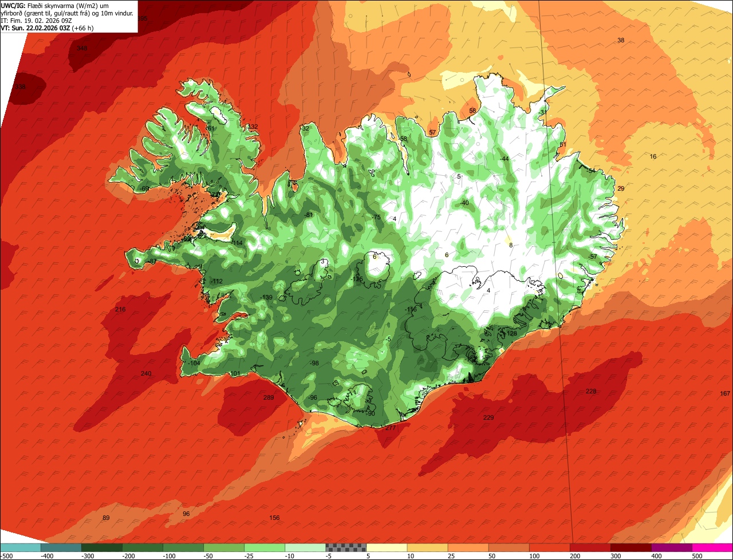Click the '128' value near the southeast coast
The height and width of the screenshot is (560, 733).
[511, 333]
